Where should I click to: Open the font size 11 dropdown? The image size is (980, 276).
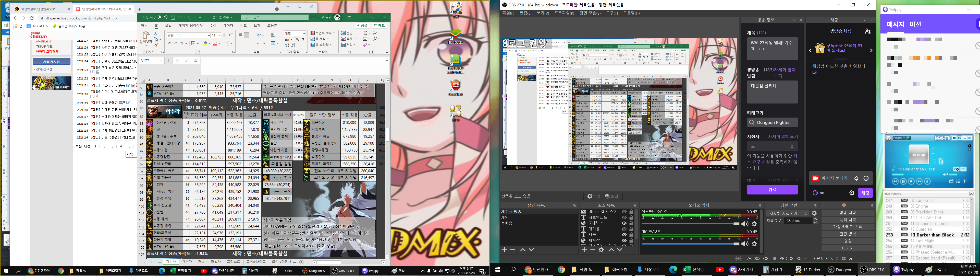(x=219, y=36)
